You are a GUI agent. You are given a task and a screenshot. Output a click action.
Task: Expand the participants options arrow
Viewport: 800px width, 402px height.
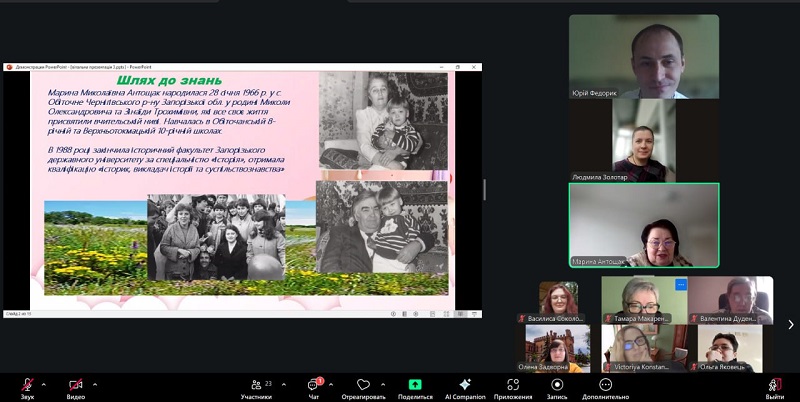284,382
